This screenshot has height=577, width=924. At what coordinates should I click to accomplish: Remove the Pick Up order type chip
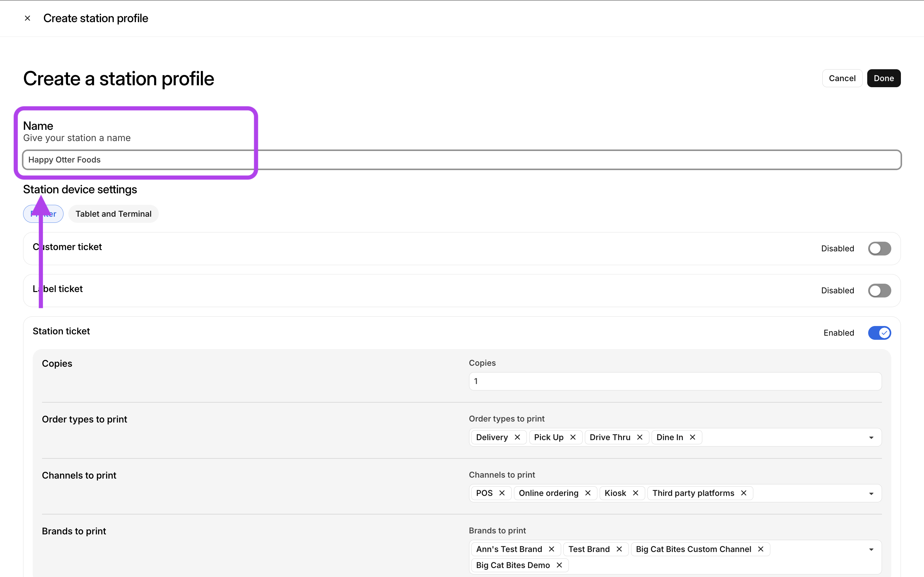tap(573, 437)
